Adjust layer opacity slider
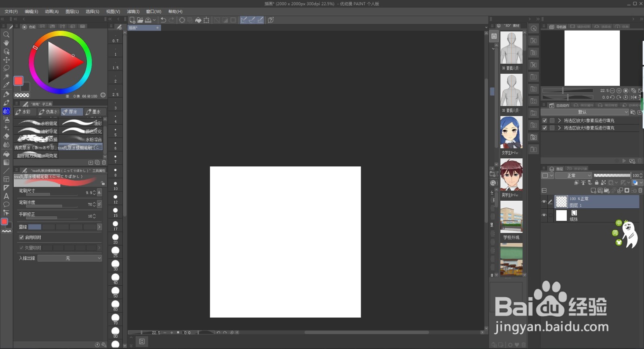This screenshot has height=349, width=644. [612, 175]
